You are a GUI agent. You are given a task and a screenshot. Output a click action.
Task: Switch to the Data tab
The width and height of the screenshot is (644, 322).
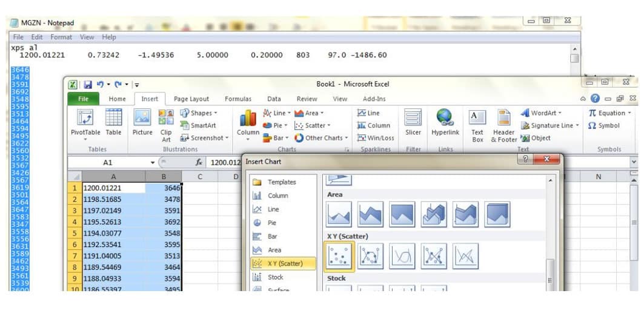click(x=274, y=99)
